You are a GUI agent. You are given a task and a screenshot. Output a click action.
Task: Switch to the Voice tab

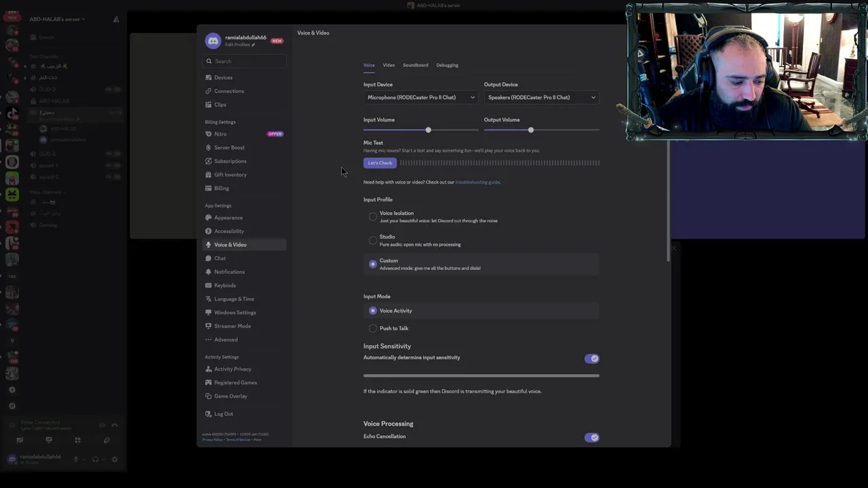click(x=369, y=65)
